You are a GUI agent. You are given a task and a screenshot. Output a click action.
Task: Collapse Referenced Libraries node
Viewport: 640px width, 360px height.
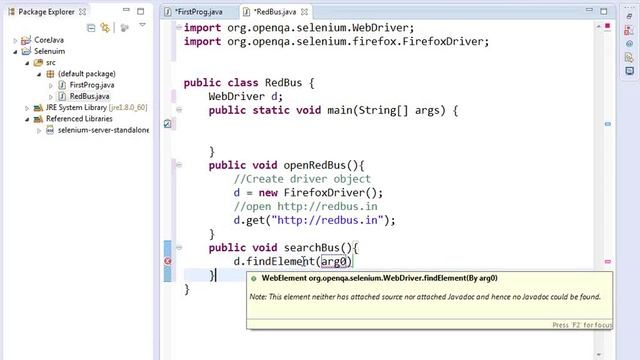[27, 119]
